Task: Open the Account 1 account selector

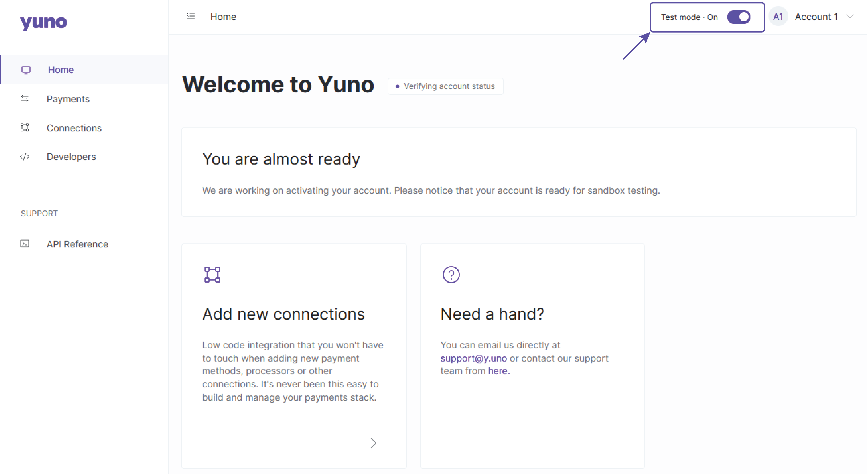Action: pyautogui.click(x=816, y=17)
